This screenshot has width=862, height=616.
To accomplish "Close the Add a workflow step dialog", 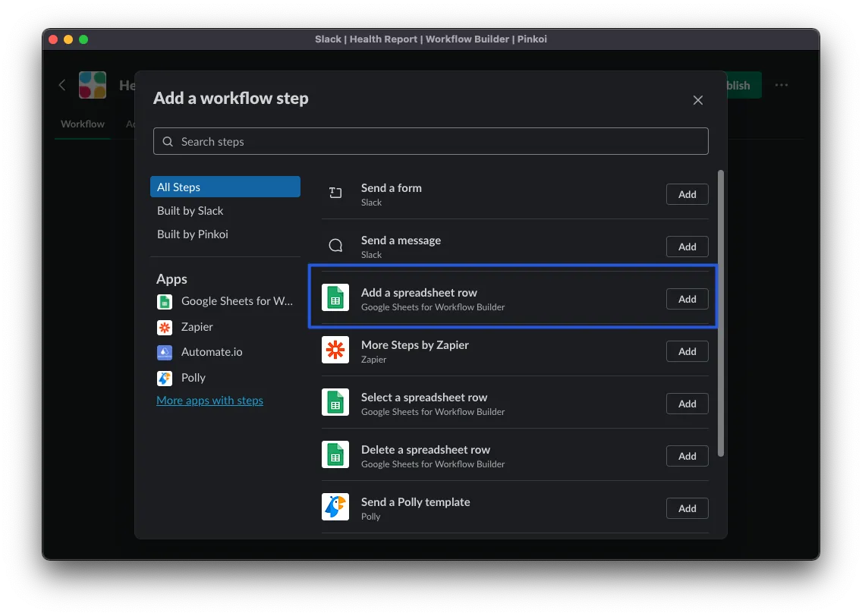I will pos(698,100).
